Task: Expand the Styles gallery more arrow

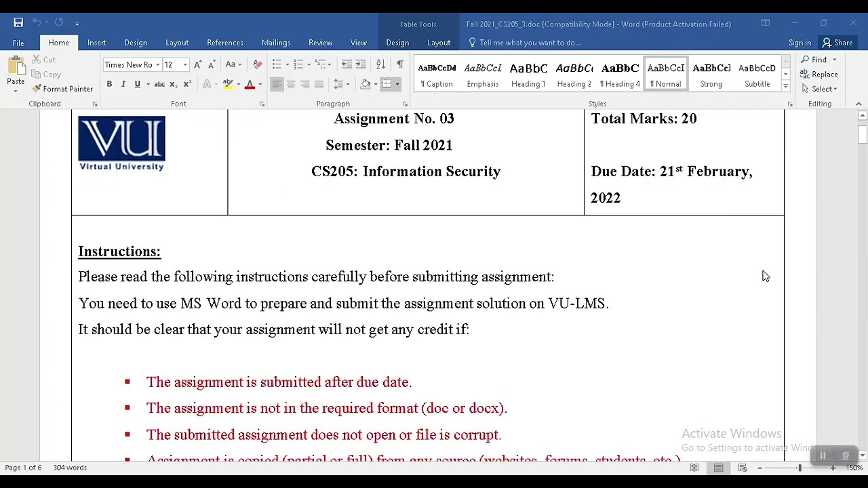Action: [785, 86]
